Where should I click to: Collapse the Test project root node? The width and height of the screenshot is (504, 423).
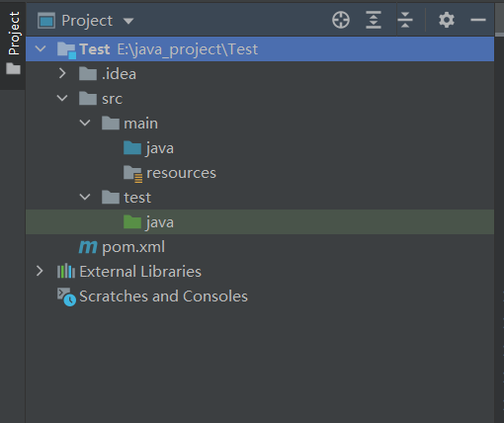coord(41,48)
